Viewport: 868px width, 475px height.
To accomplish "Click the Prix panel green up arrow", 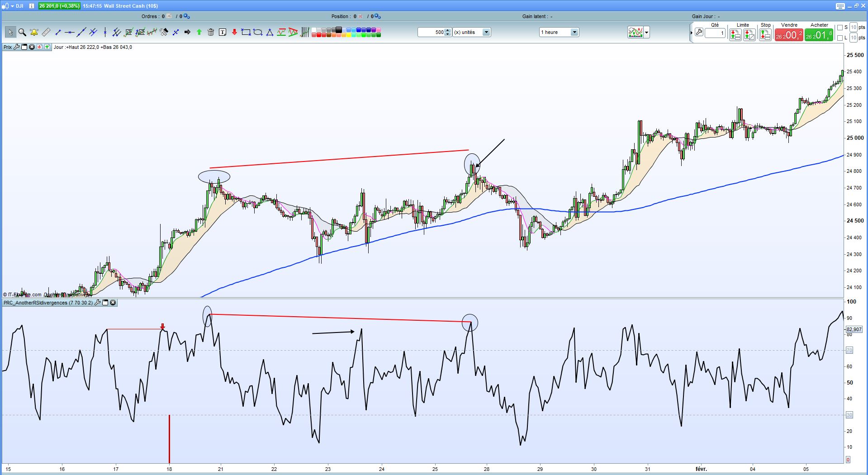I will (x=47, y=47).
